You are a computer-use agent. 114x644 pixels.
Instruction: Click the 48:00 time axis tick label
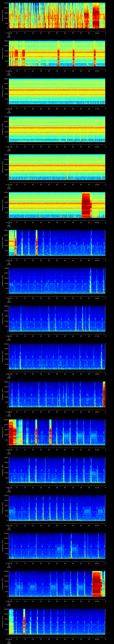point(97,374)
